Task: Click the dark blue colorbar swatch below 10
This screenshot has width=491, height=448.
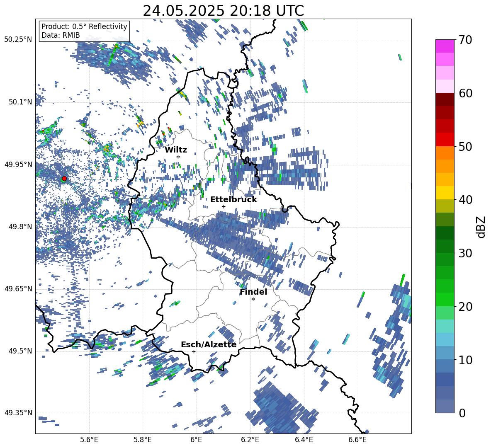Action: coord(445,380)
